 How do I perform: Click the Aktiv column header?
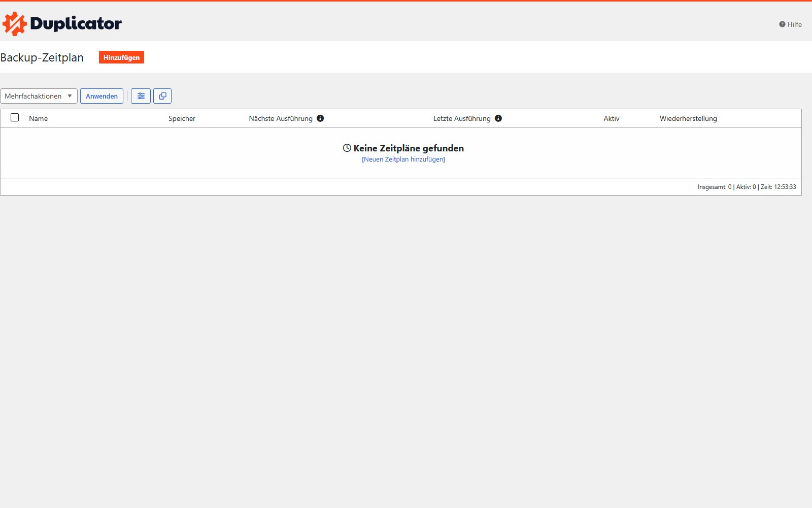coord(612,118)
